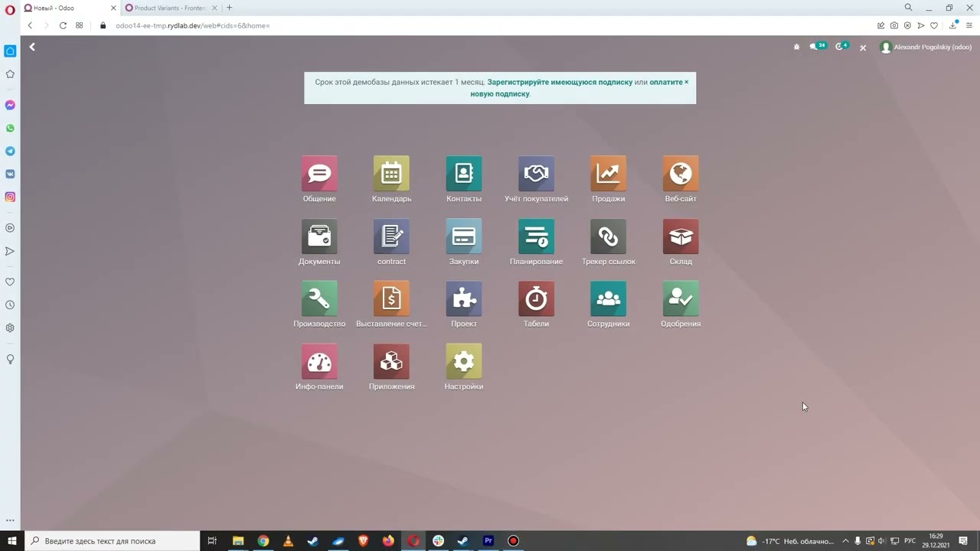Viewport: 980px width, 551px height.
Task: Show hidden system tray icons
Action: pos(845,541)
